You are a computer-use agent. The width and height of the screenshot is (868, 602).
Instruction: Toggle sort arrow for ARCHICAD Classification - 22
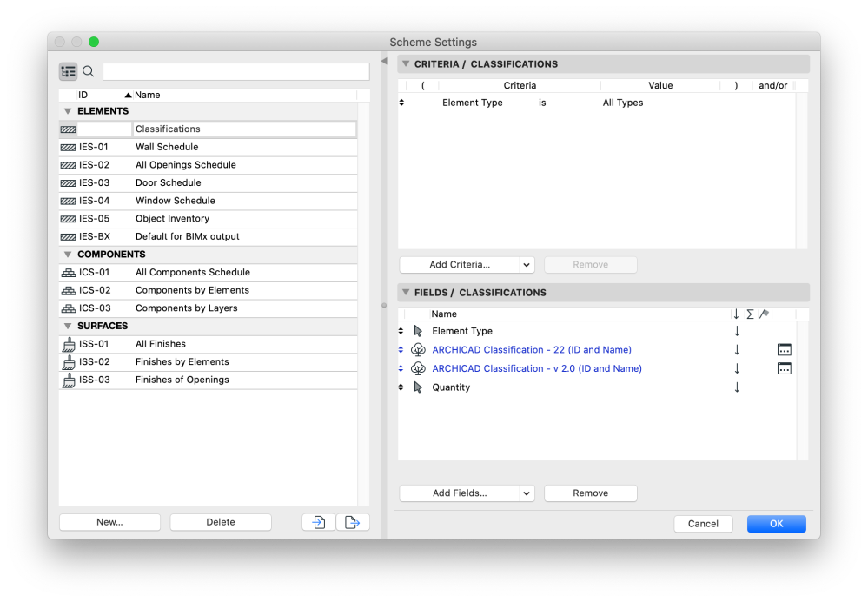(737, 350)
